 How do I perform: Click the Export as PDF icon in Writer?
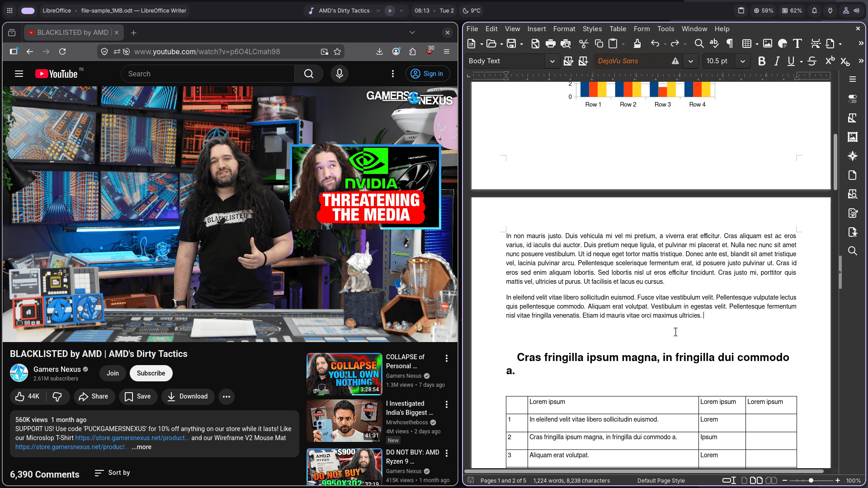click(535, 43)
